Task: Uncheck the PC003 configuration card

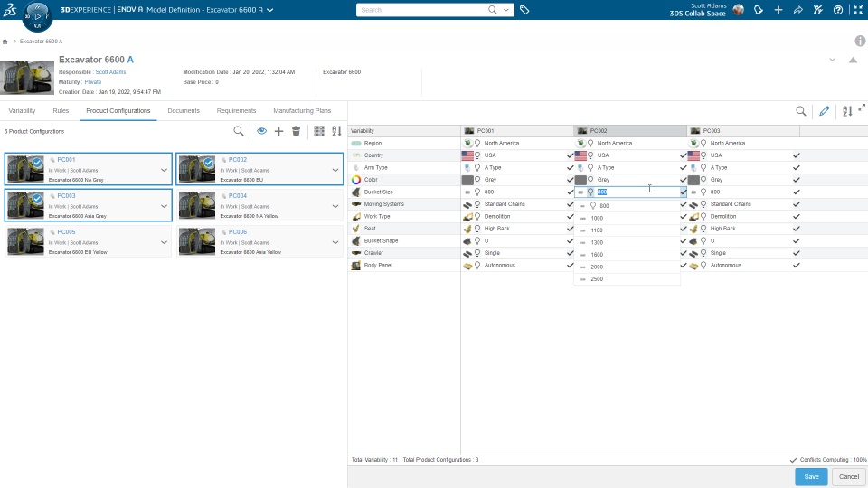Action: coord(37,199)
